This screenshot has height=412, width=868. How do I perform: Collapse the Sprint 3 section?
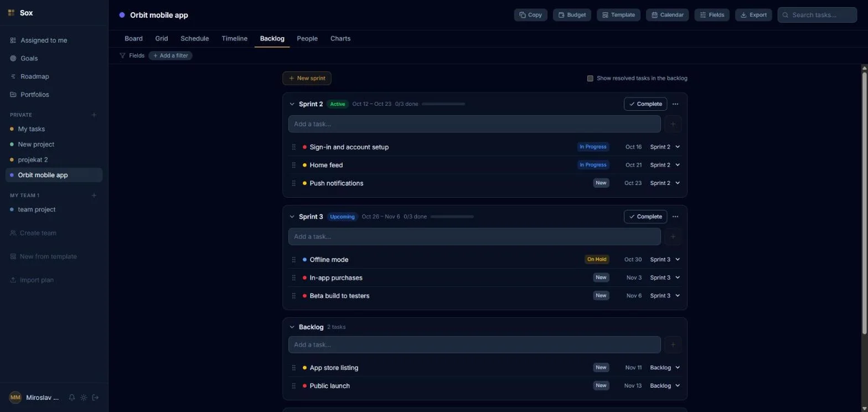292,217
